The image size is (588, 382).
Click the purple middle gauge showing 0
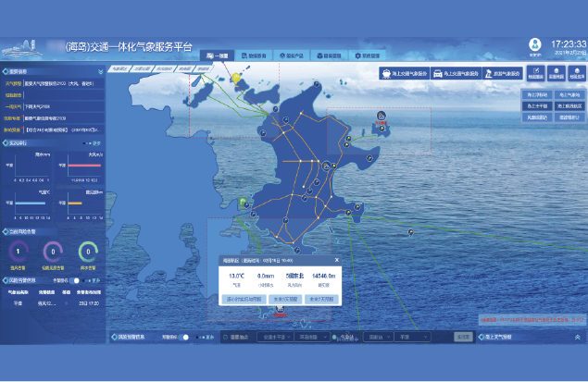pyautogui.click(x=53, y=252)
